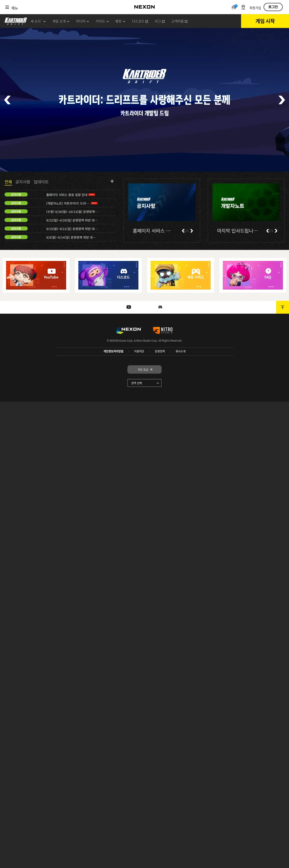289x868 pixels.
Task: Open 리그 external link in navbar
Action: [x=160, y=21]
